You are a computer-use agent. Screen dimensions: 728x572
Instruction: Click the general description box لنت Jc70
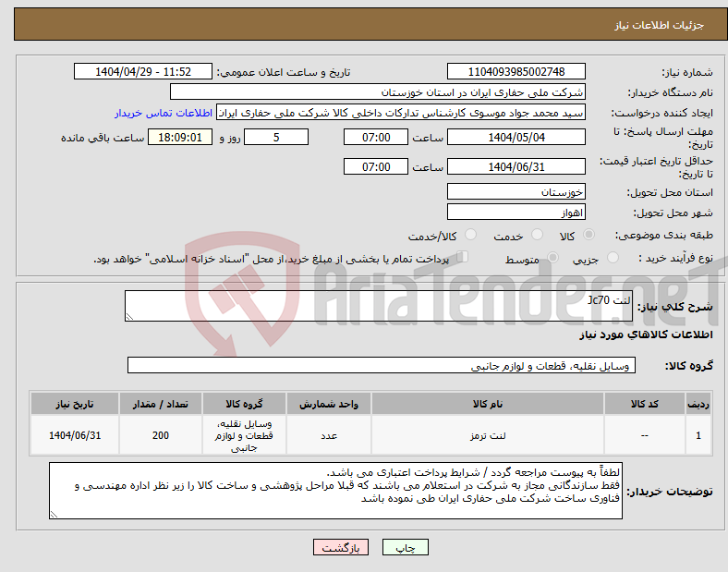tap(379, 306)
